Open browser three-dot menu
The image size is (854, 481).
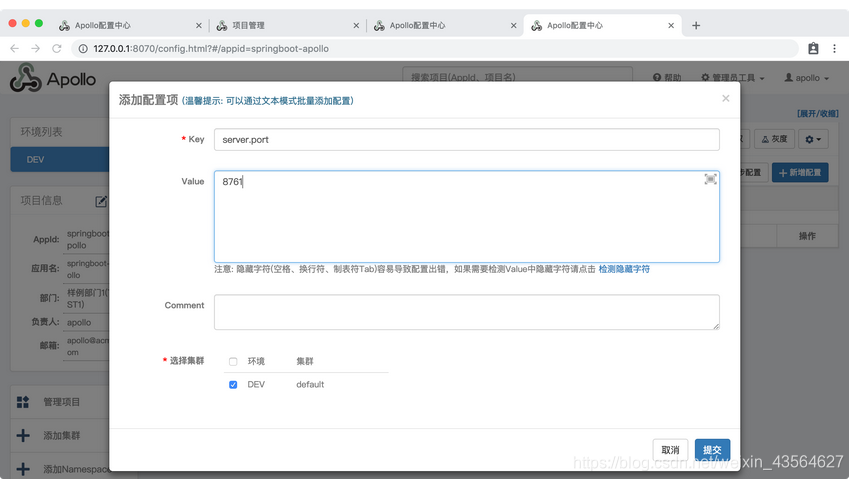pos(834,48)
